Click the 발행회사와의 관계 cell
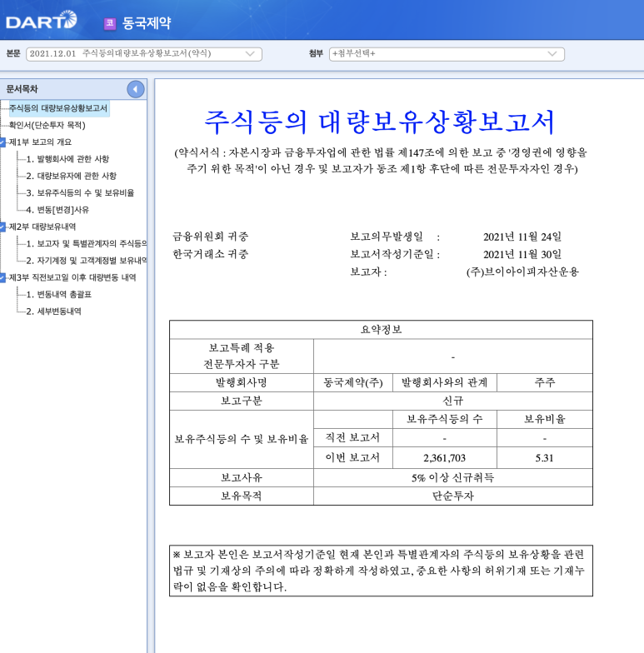This screenshot has height=653, width=644. pos(445,383)
